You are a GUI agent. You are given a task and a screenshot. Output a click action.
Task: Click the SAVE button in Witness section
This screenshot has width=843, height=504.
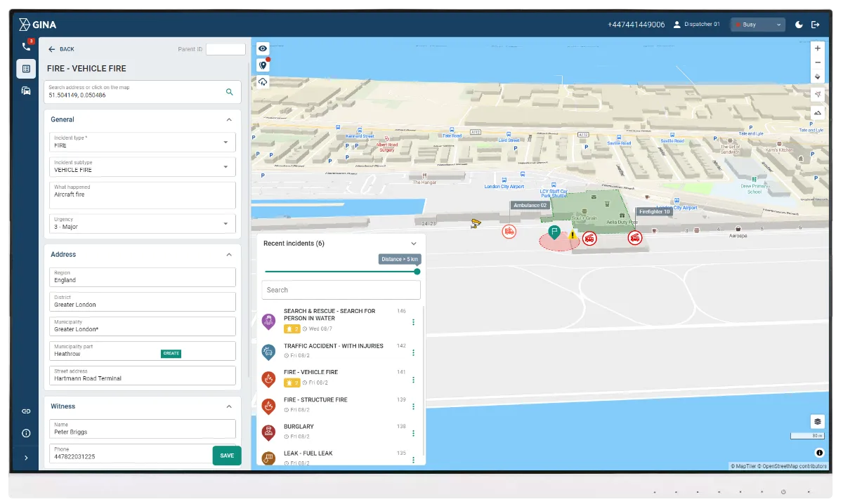click(226, 455)
